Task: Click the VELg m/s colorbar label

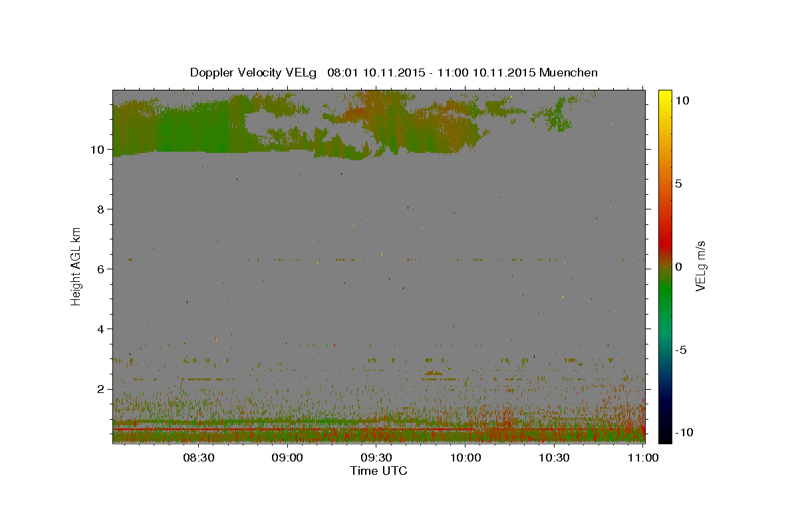Action: point(700,266)
